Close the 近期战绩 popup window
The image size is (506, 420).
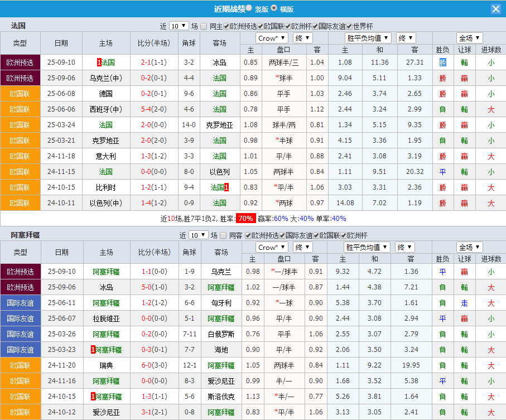tap(496, 8)
